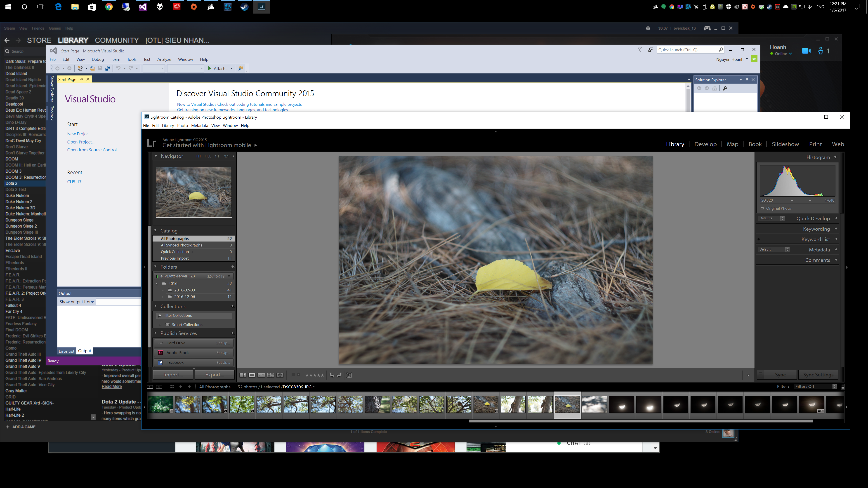Toggle auto-hide pin on Solution Explorer

[747, 80]
